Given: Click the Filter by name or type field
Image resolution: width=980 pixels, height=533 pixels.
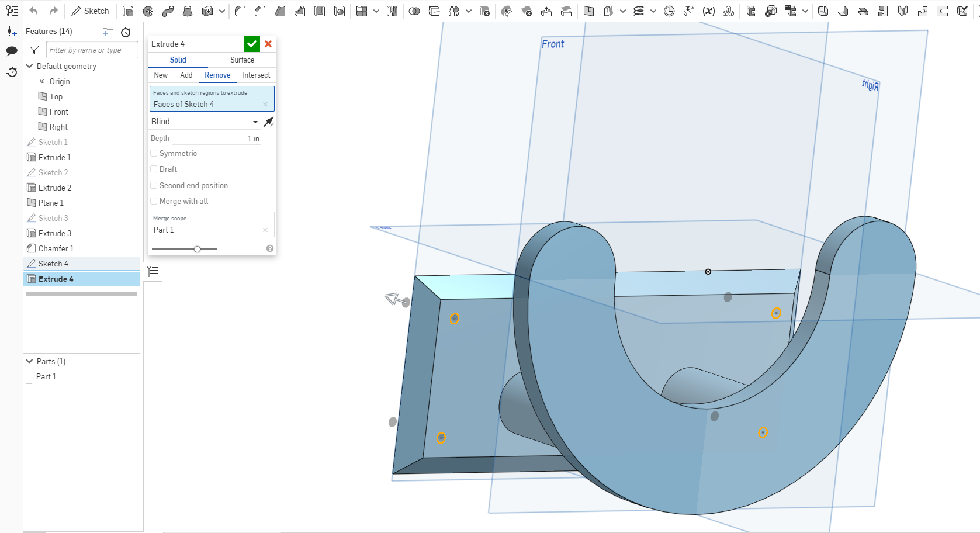Looking at the screenshot, I should click(92, 50).
